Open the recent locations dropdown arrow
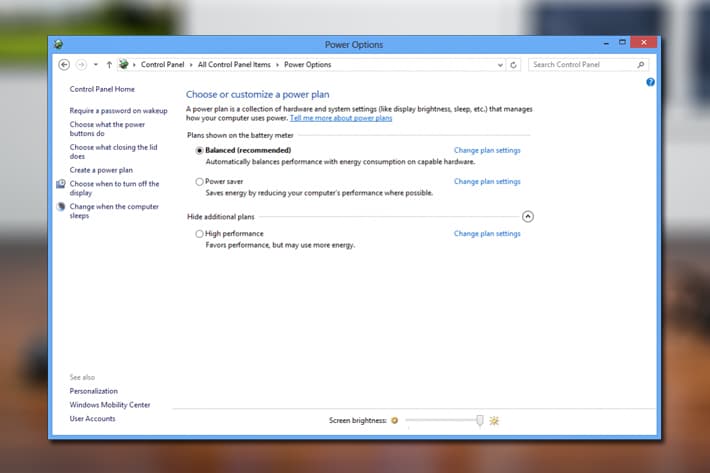The height and width of the screenshot is (473, 710). [x=96, y=65]
